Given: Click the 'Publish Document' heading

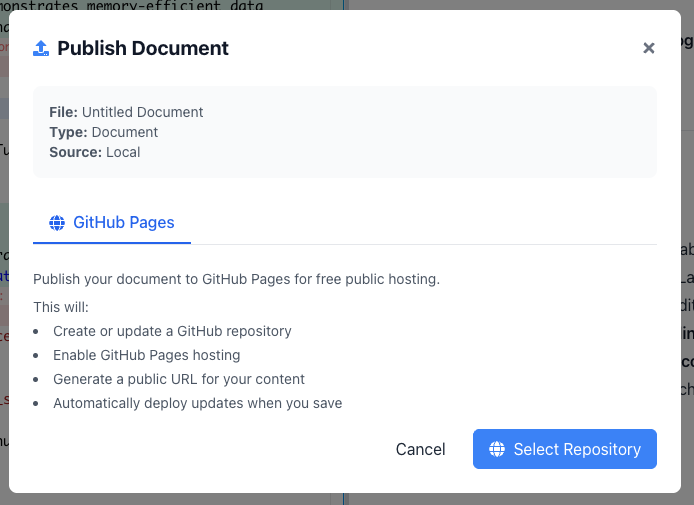Looking at the screenshot, I should (x=143, y=48).
